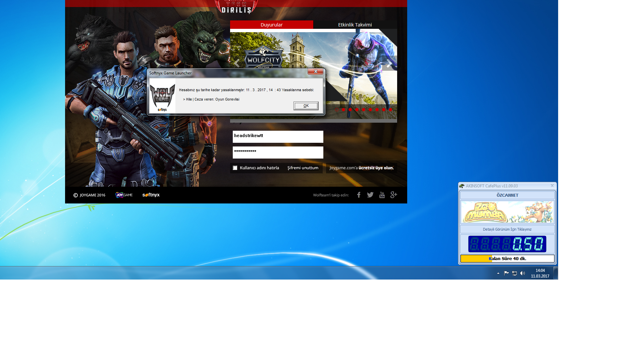The height and width of the screenshot is (362, 644).
Task: Click ücretsiz üye olun link
Action: point(376,168)
